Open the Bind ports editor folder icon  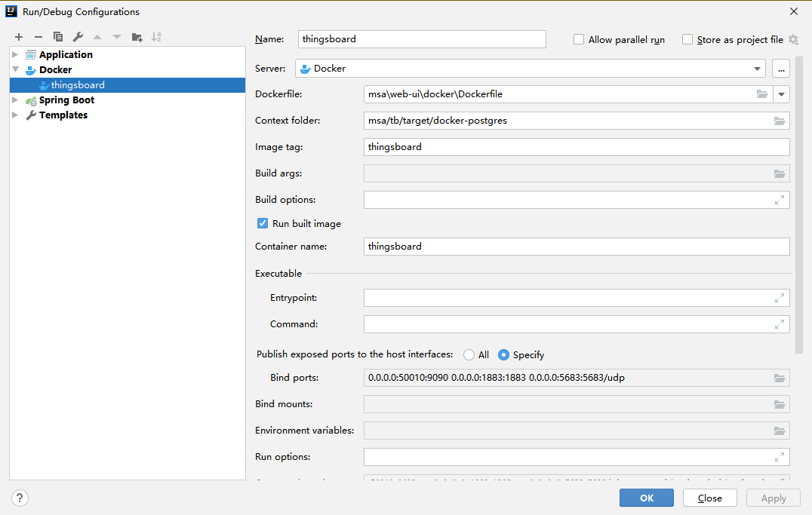point(780,378)
